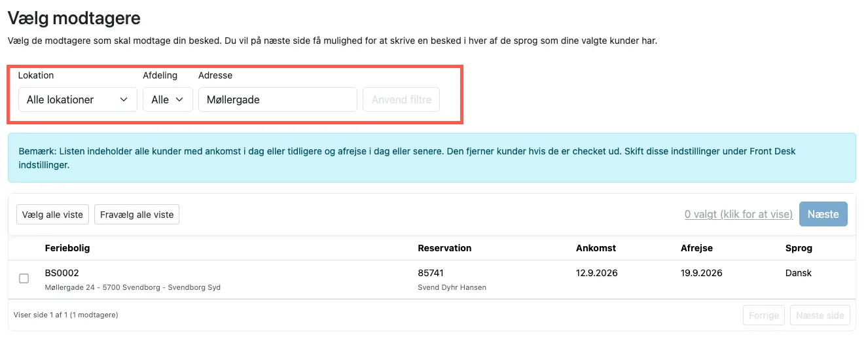This screenshot has height=337, width=868.
Task: Click guest name Svend Dyhr Hansen
Action: [x=452, y=287]
